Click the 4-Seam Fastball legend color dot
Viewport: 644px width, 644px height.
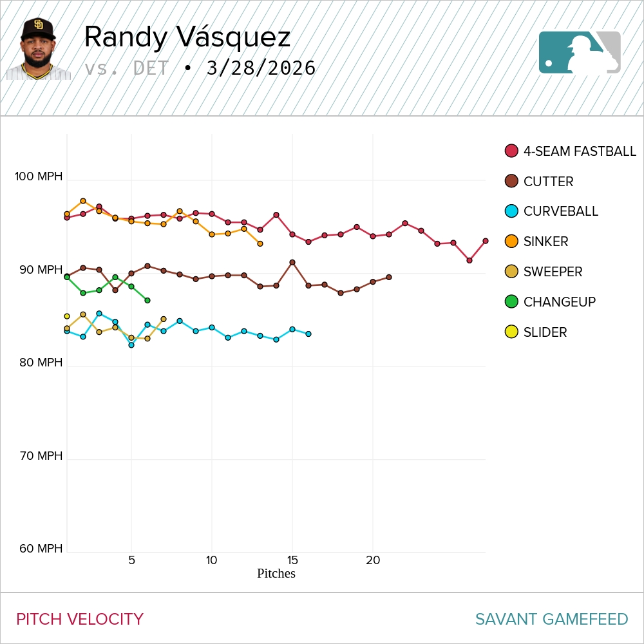[511, 151]
